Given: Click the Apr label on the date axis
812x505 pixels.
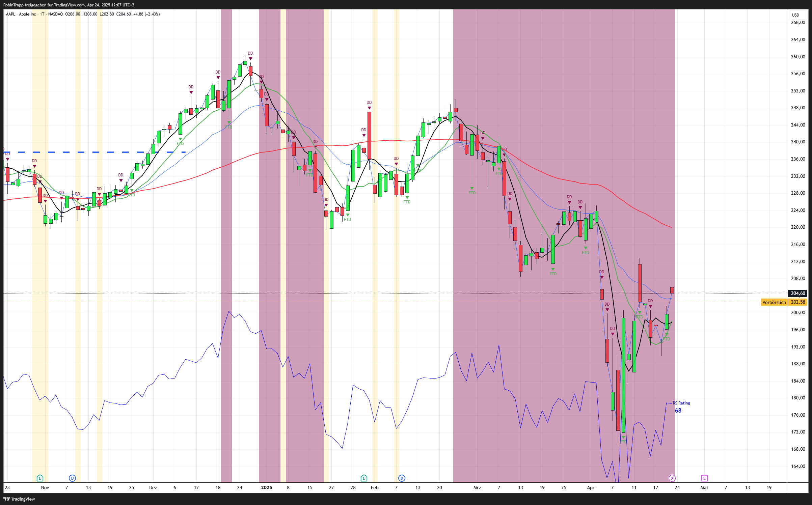Looking at the screenshot, I should pos(591,487).
